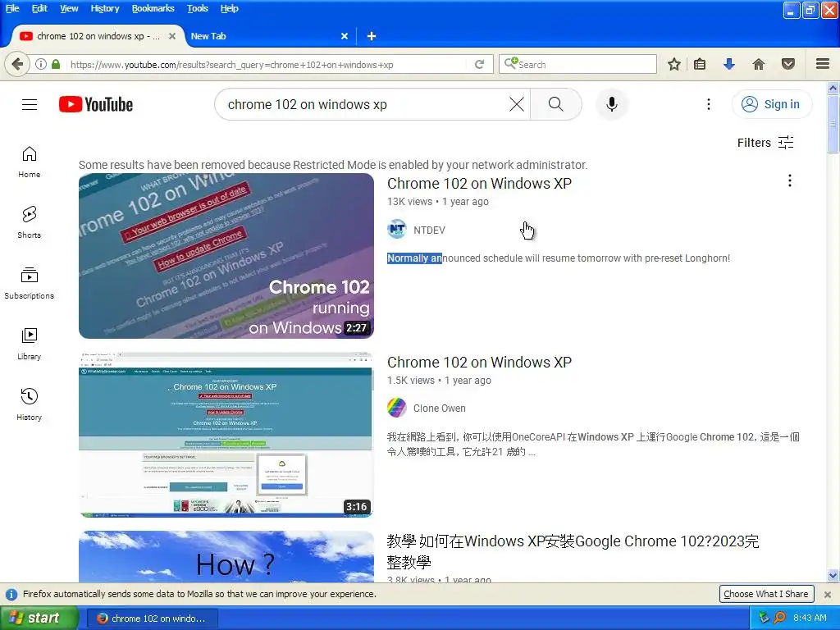Open the Edit menu
The height and width of the screenshot is (630, 840).
pos(39,8)
